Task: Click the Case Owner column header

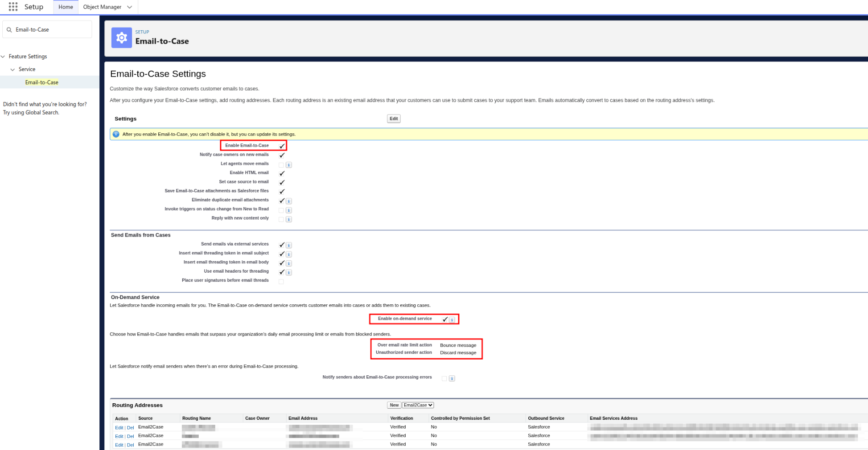Action: 257,418
